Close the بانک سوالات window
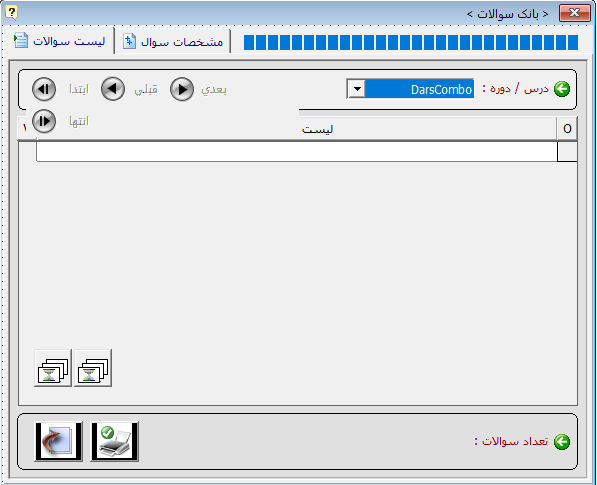 [574, 13]
